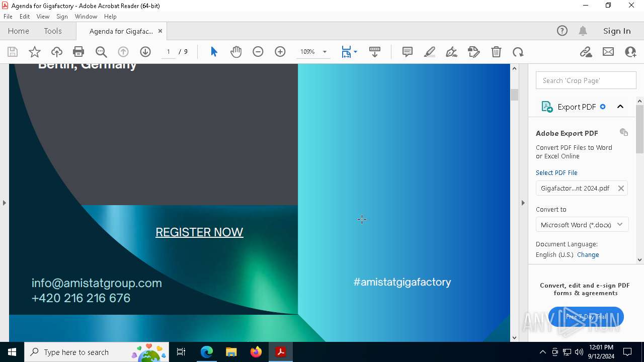Enable scrolling mode with the keyboard arrow icon
The image size is (644, 362).
pyautogui.click(x=375, y=52)
